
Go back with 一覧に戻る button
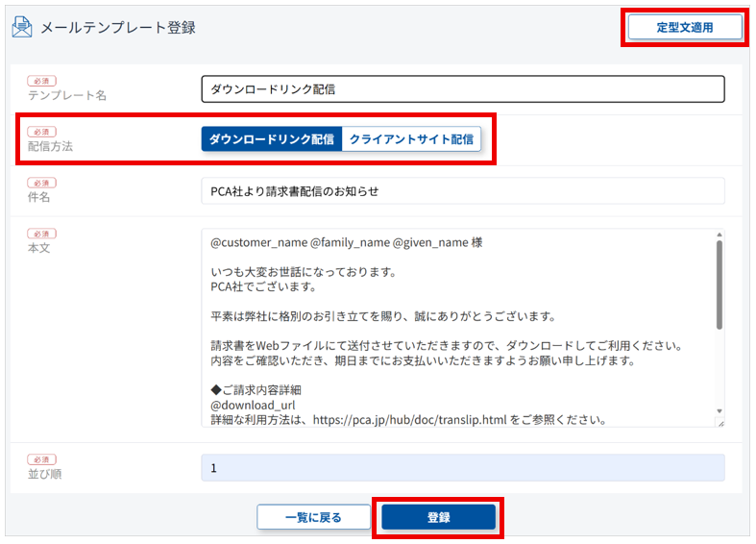tap(313, 517)
